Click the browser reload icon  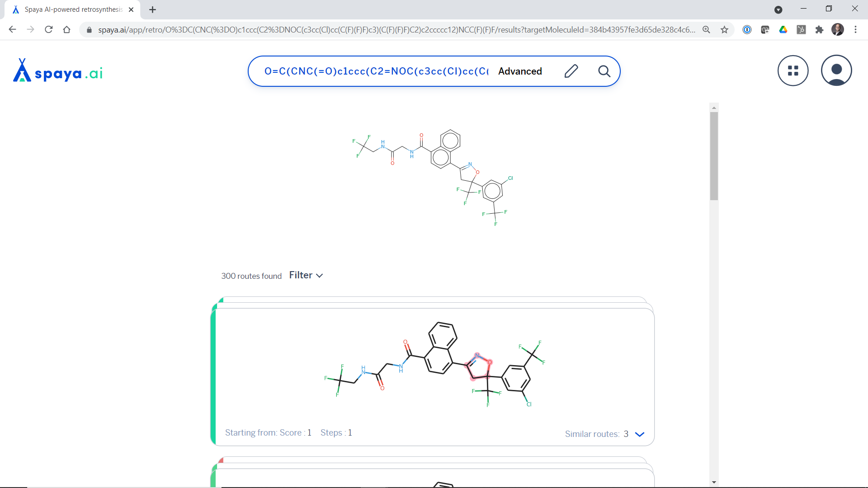pos(49,30)
